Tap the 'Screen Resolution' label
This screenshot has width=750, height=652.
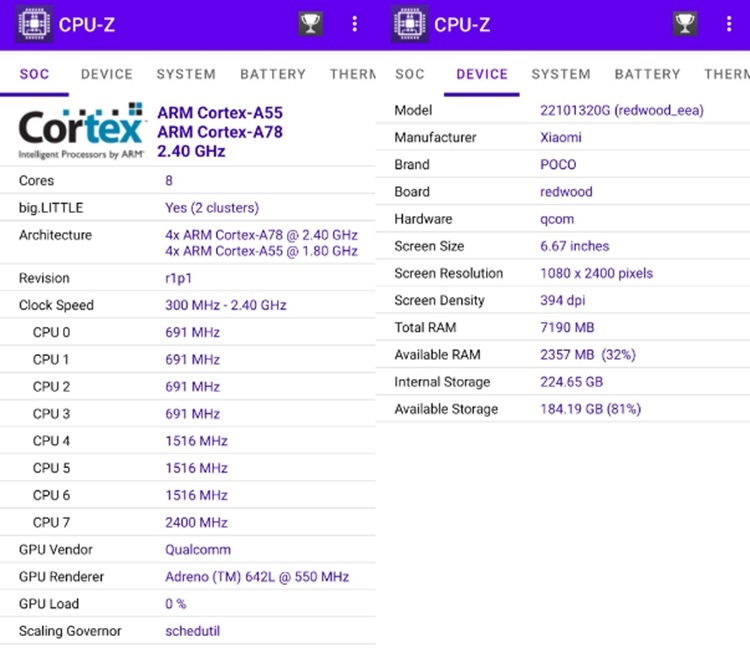click(x=449, y=273)
